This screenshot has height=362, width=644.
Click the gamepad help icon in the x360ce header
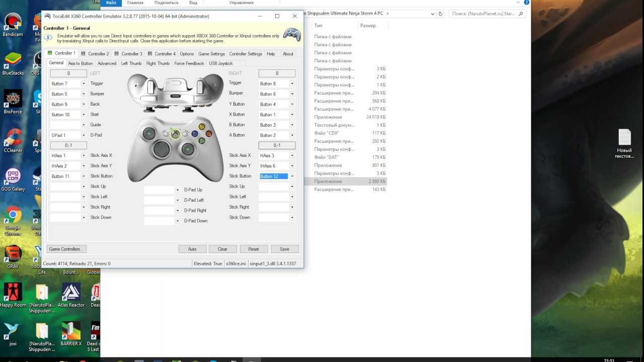point(292,35)
